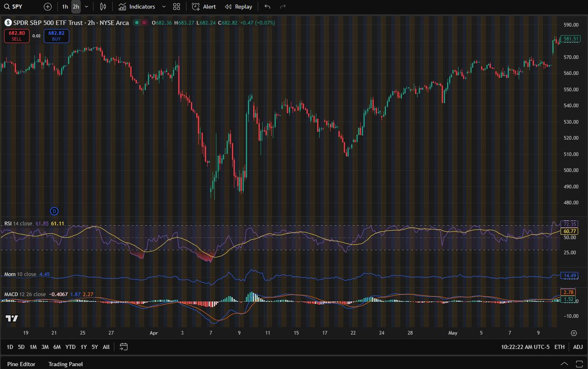588x369 pixels.
Task: Select the 1M date range
Action: [33, 347]
